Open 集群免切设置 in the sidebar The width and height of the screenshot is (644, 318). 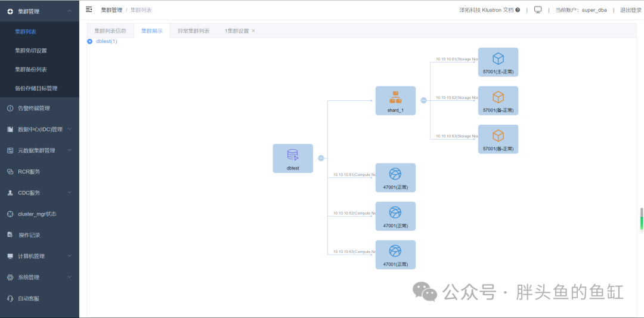tap(31, 51)
